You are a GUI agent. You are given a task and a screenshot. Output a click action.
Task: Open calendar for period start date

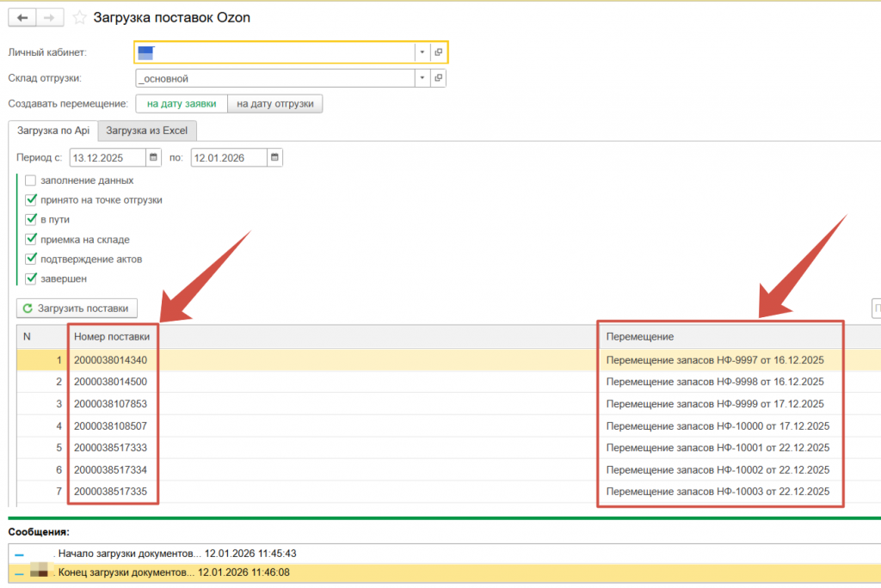click(153, 158)
